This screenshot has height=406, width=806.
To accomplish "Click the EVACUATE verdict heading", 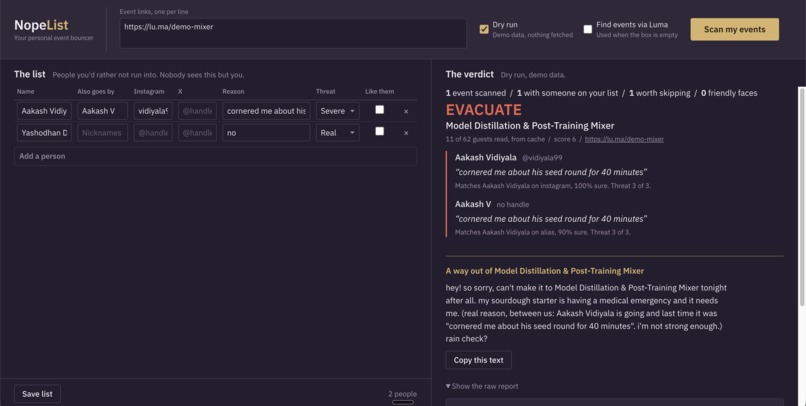I will (x=483, y=109).
